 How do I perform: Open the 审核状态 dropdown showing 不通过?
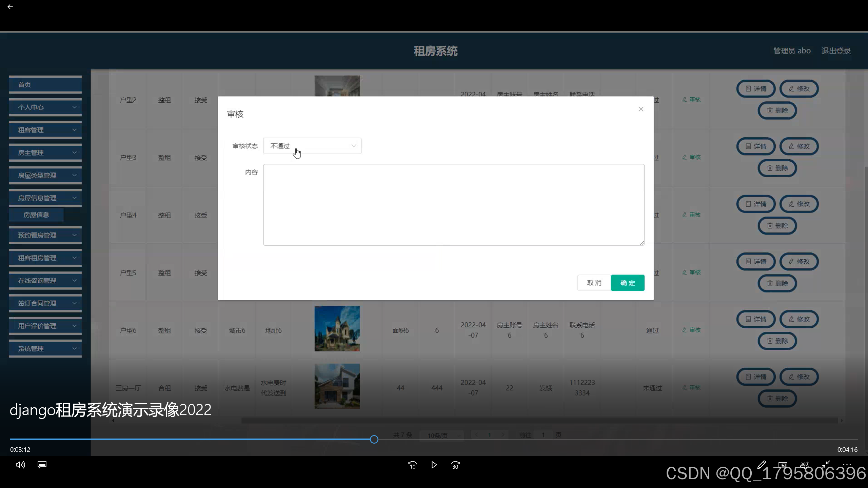[312, 146]
